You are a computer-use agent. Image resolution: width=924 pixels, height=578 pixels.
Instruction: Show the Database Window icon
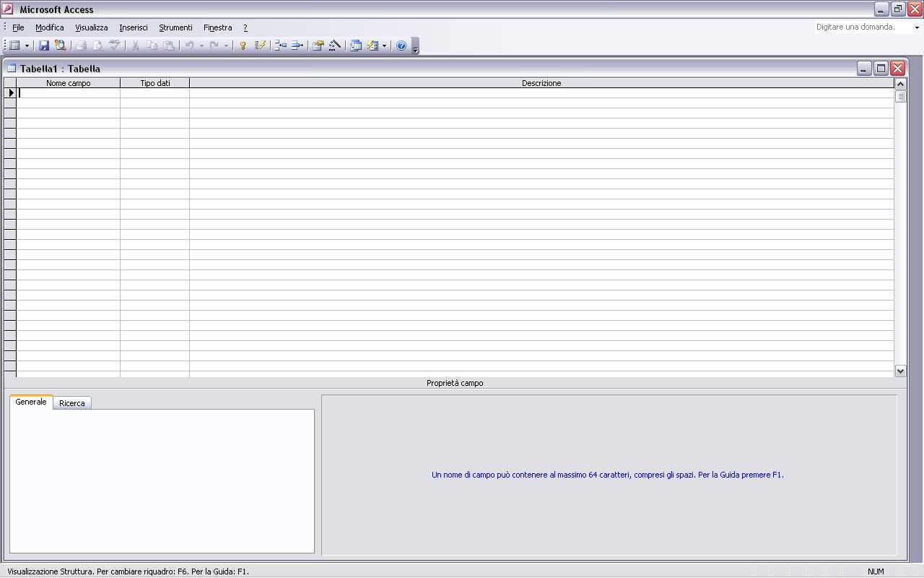(x=356, y=46)
